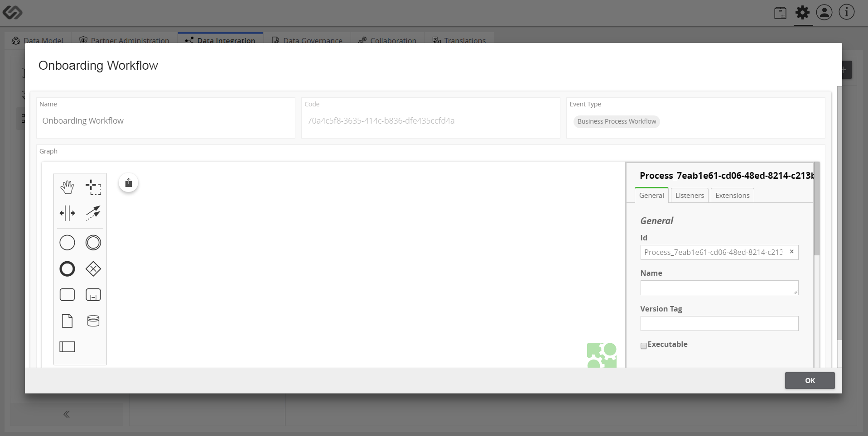Click the dialog vertical scrollbar
Image resolution: width=868 pixels, height=436 pixels.
coord(839,213)
